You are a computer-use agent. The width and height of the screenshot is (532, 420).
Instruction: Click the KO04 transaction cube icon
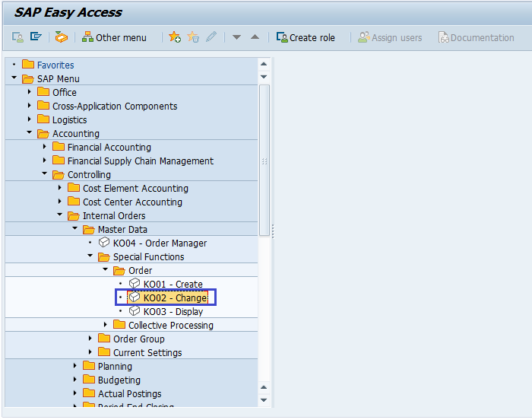pyautogui.click(x=104, y=242)
